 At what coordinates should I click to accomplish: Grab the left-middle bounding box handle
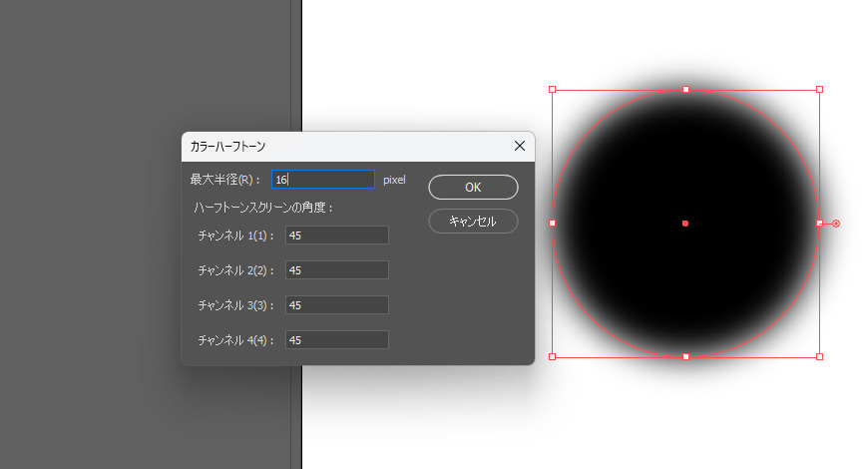tap(552, 223)
